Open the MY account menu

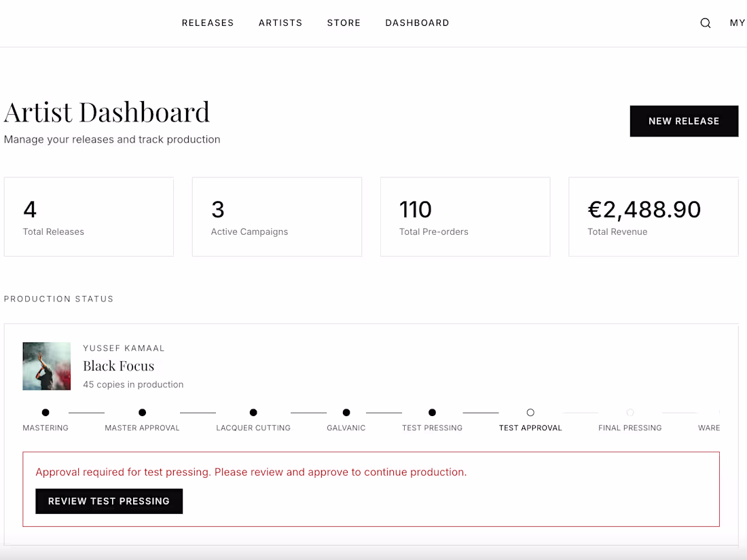[737, 22]
